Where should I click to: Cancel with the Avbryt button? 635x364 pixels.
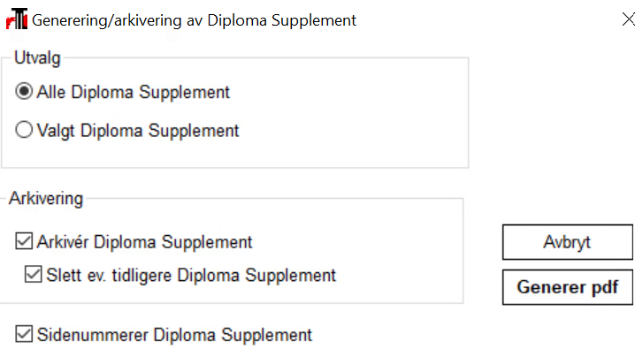568,242
